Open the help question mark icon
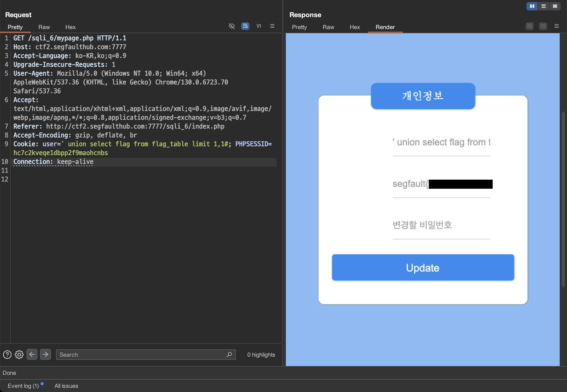Image resolution: width=567 pixels, height=392 pixels. coord(7,354)
